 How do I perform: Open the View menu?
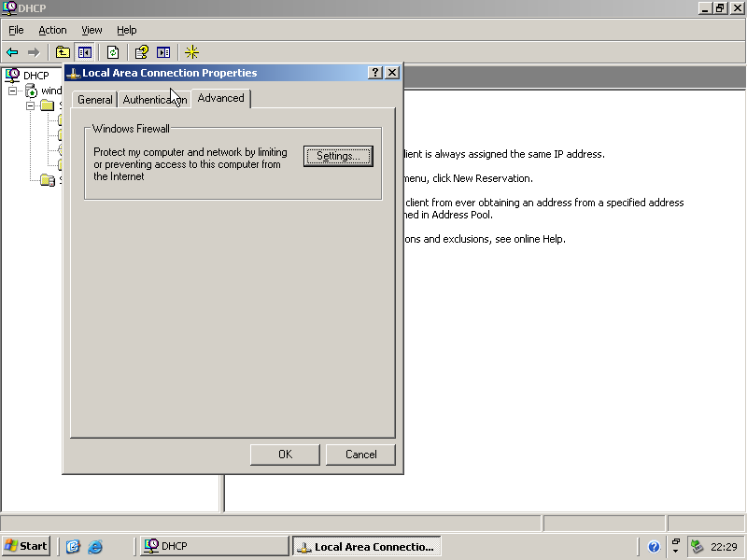pyautogui.click(x=92, y=30)
